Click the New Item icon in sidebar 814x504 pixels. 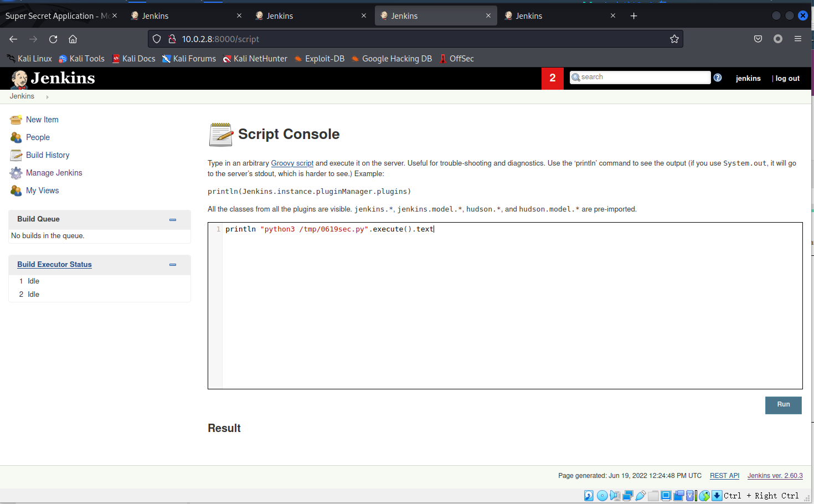click(x=16, y=120)
